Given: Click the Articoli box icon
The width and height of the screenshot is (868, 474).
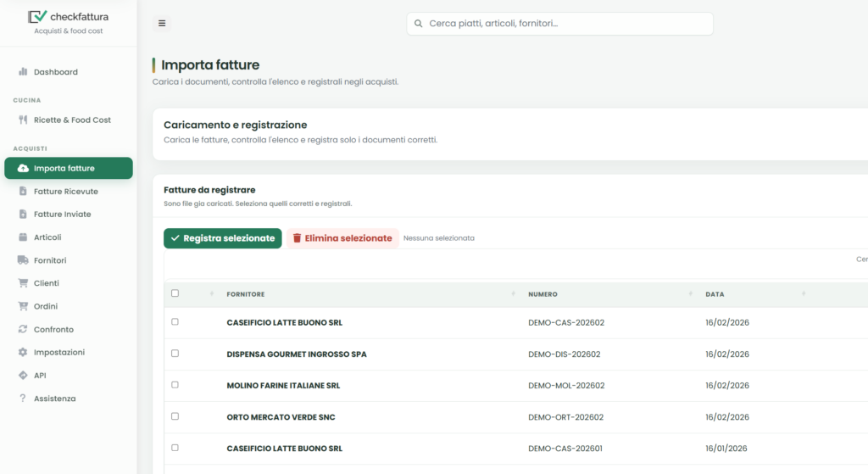Looking at the screenshot, I should click(x=23, y=237).
